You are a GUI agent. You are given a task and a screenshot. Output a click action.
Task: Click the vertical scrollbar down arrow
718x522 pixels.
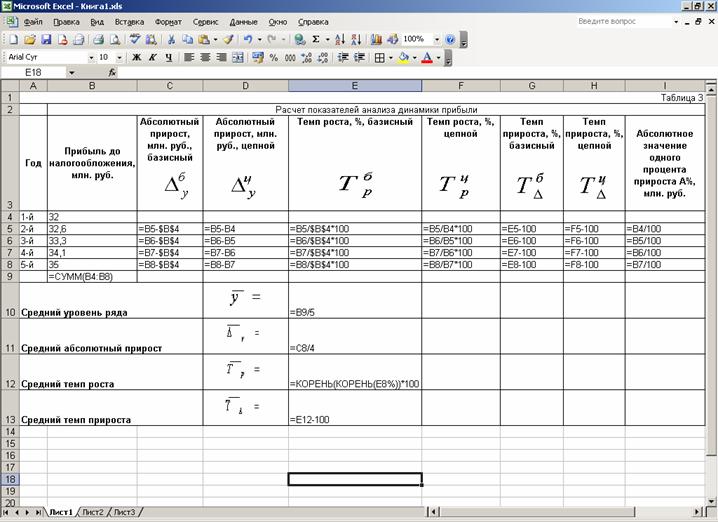711,501
